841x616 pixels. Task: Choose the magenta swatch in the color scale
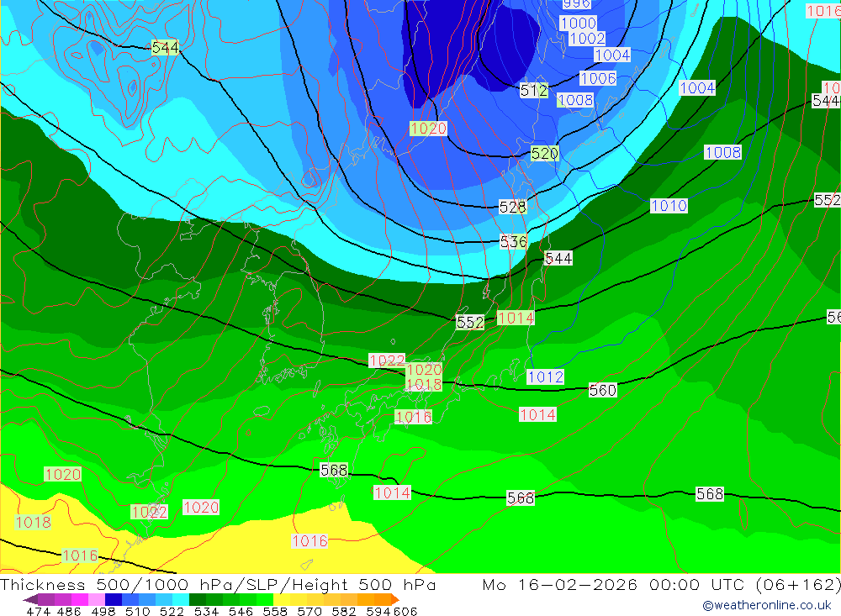point(79,599)
